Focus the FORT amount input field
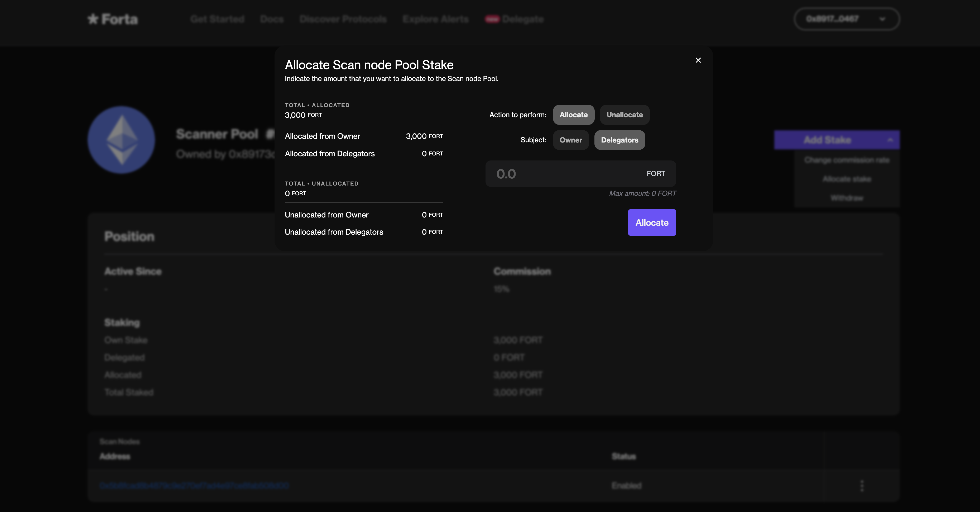Screen dimensions: 980x512 [580, 174]
